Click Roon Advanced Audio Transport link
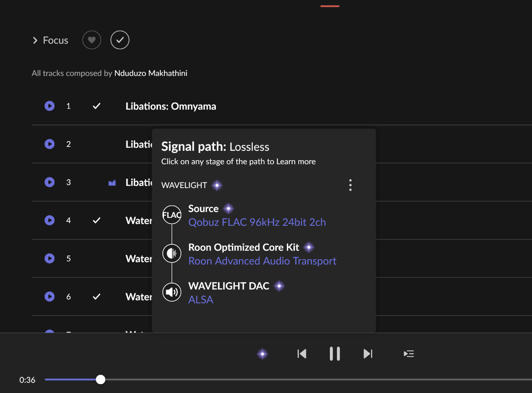The image size is (532, 393). (262, 261)
